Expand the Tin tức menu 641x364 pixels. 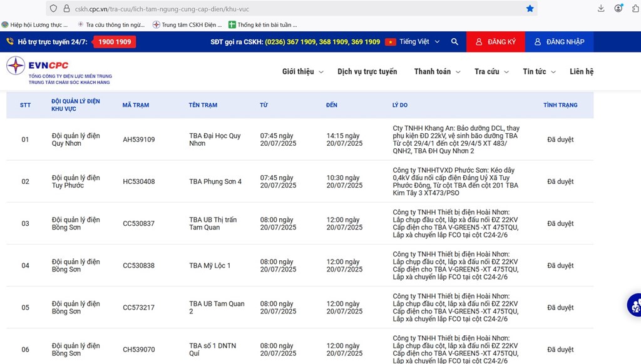(539, 71)
